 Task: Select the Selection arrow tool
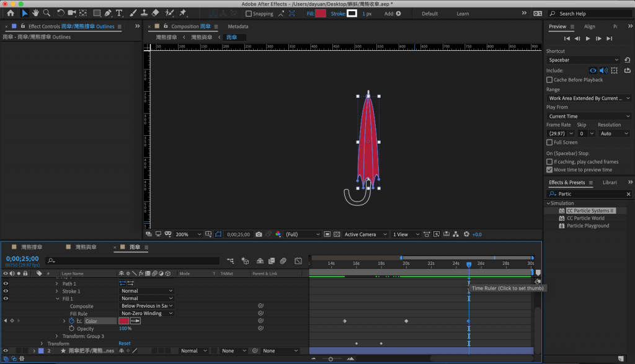point(24,14)
